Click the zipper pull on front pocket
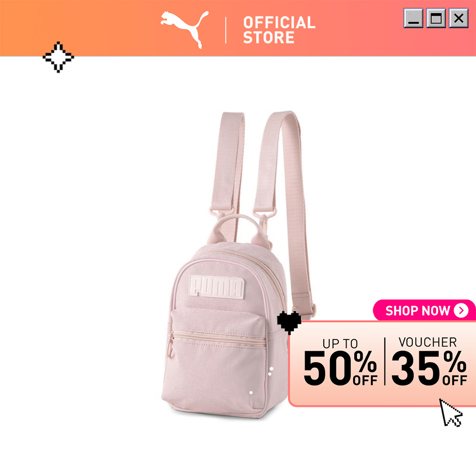Viewport: 476px width, 476px height. 171,346
